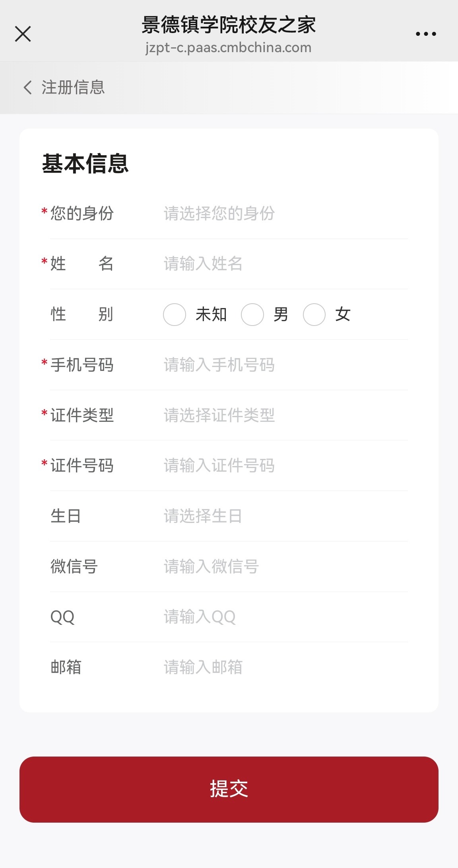Select the 女 gender radio button
Viewport: 458px width, 868px height.
click(x=314, y=315)
